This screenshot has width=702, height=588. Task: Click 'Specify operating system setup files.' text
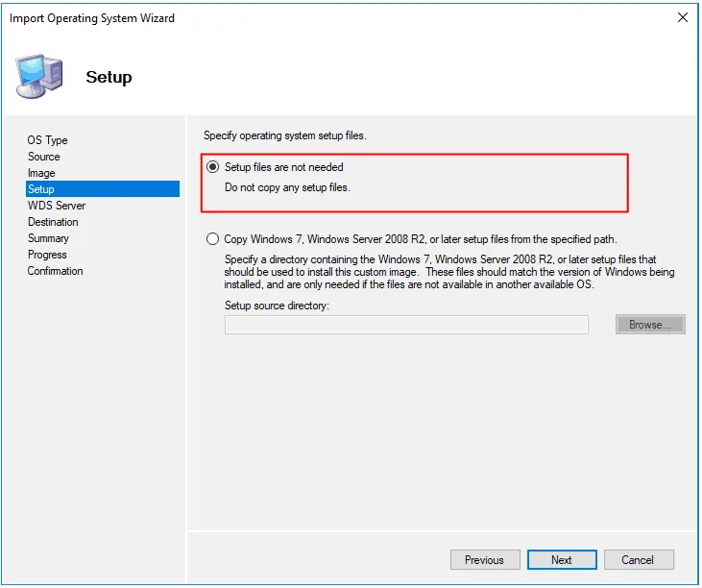(285, 135)
